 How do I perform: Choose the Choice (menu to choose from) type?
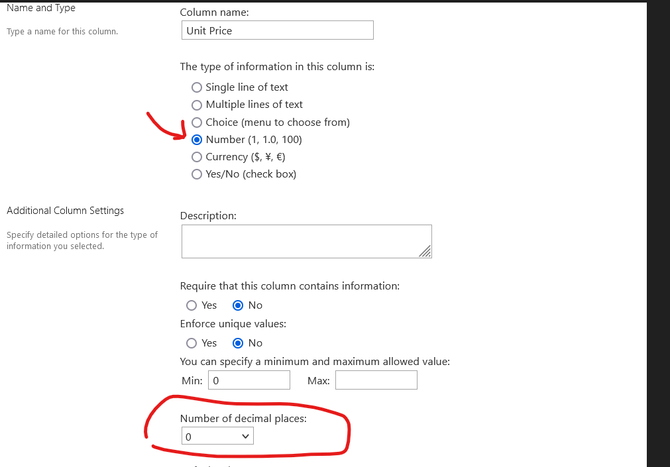point(197,123)
